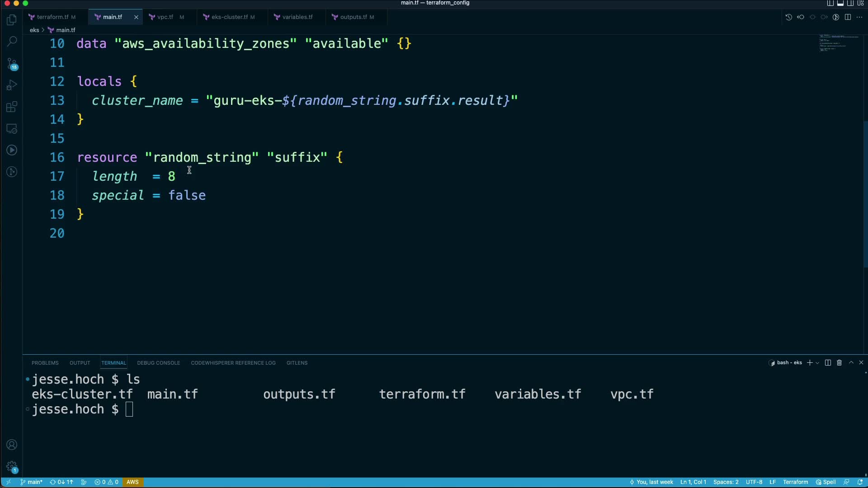
Task: Open the Search view in activity bar
Action: pos(12,42)
